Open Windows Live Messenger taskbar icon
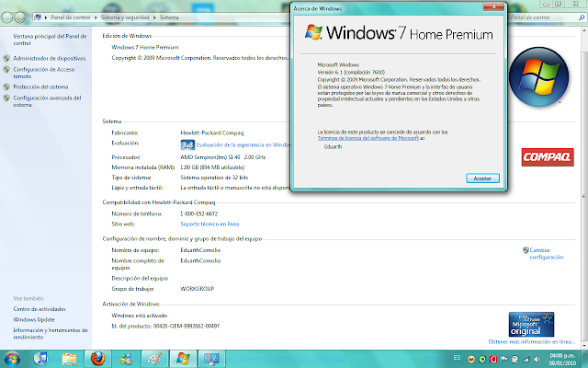Screen dimensions: 588x368 126,360
